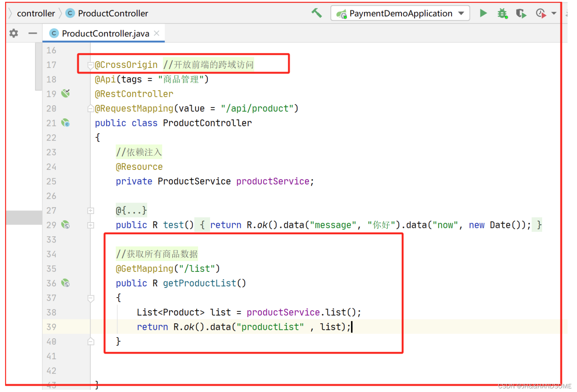577x392 pixels.
Task: Click the test() method name on line 29
Action: (x=173, y=225)
